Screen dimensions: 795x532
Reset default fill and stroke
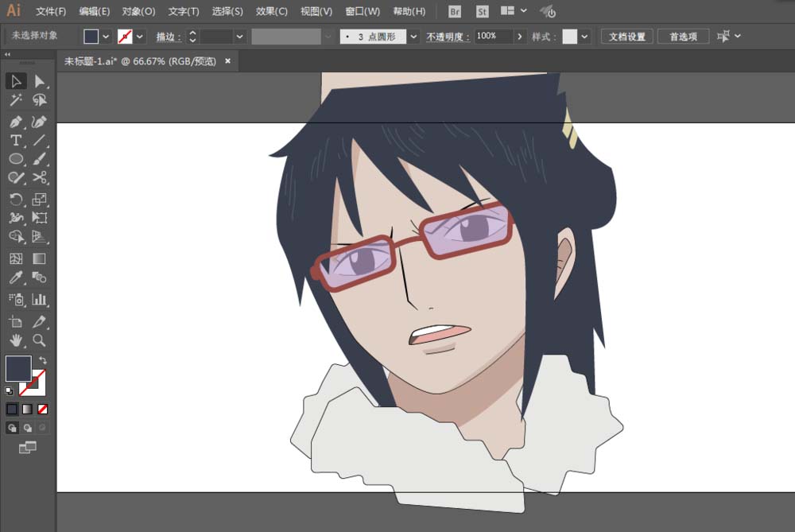point(9,391)
